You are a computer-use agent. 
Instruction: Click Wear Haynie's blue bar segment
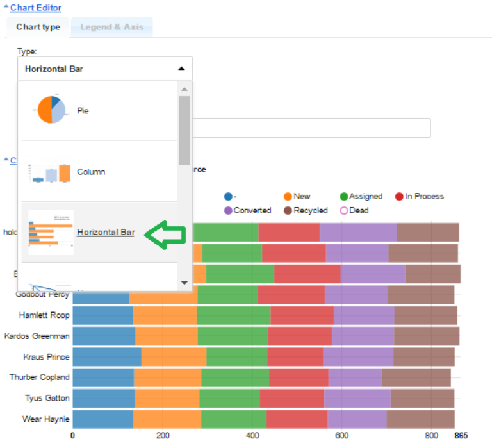[x=103, y=419]
